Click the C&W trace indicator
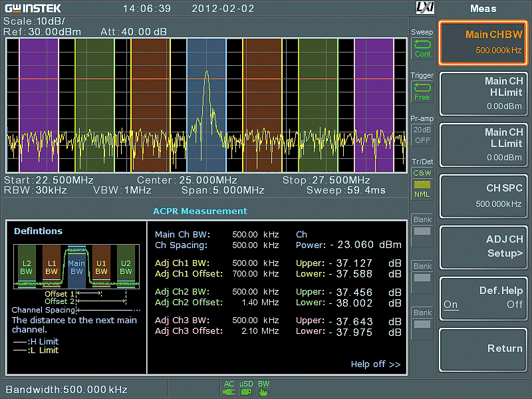Screen dimensions: 532x399 coord(422,173)
